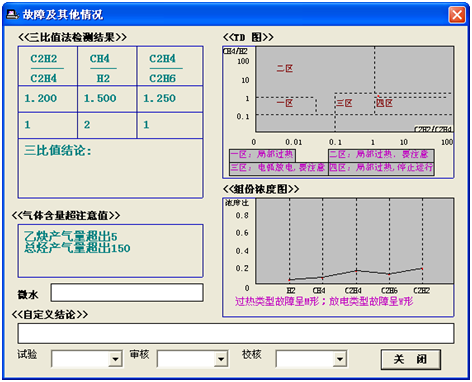Click legend 一区：局部过热
This screenshot has height=382, width=472.
(x=262, y=155)
